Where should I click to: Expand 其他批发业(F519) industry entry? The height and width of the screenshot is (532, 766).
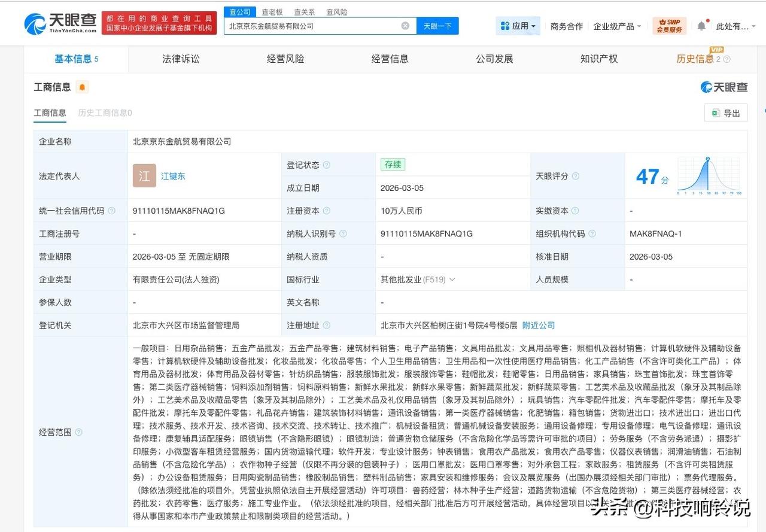(x=453, y=279)
